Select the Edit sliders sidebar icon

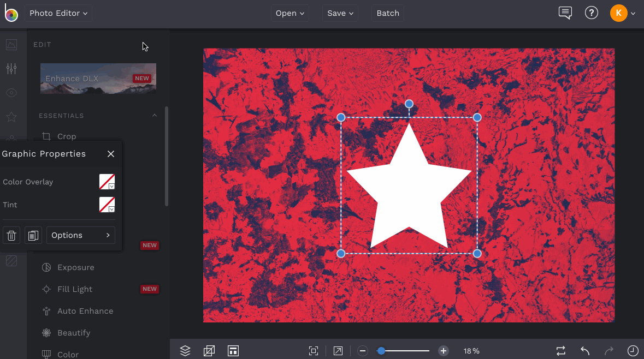coord(11,69)
